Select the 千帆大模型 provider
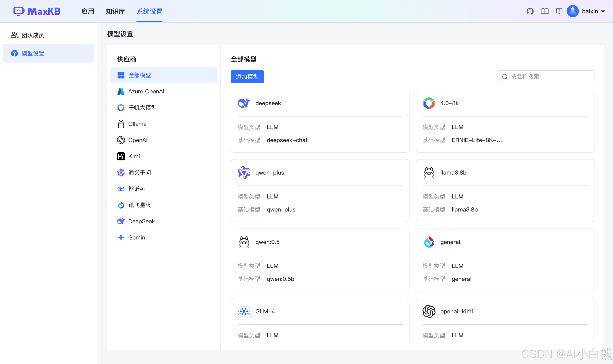 tap(142, 107)
